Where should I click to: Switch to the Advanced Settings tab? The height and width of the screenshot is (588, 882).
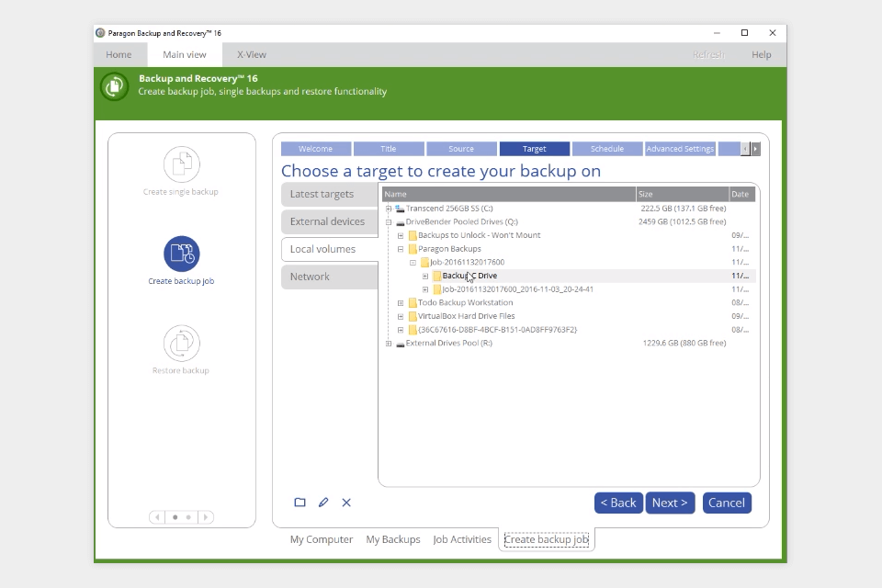[x=680, y=148]
